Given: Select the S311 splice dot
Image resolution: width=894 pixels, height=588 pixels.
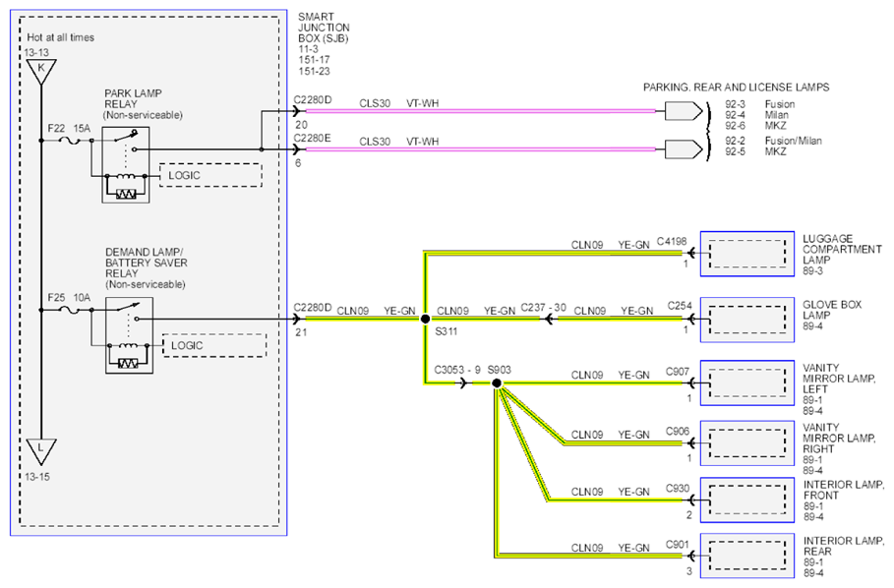Looking at the screenshot, I should [x=425, y=319].
